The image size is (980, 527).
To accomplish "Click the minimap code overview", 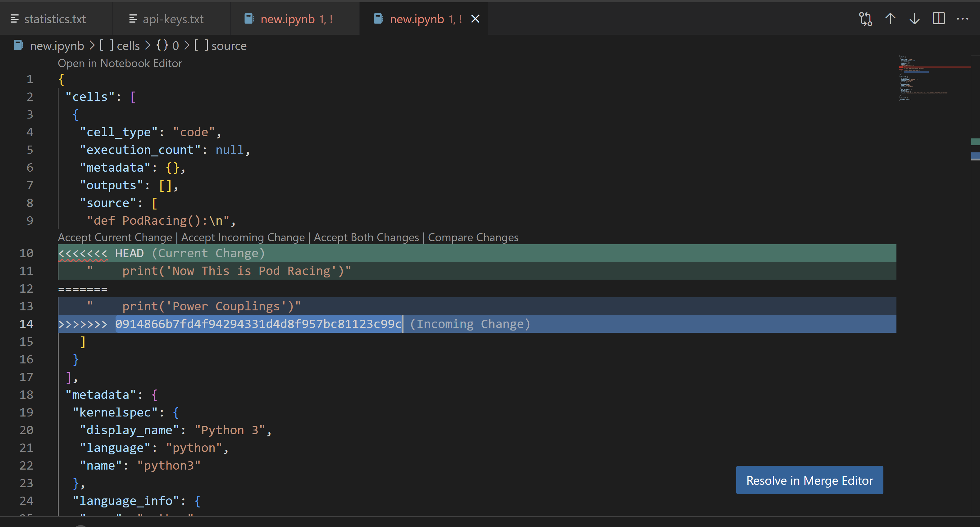I will [934, 78].
